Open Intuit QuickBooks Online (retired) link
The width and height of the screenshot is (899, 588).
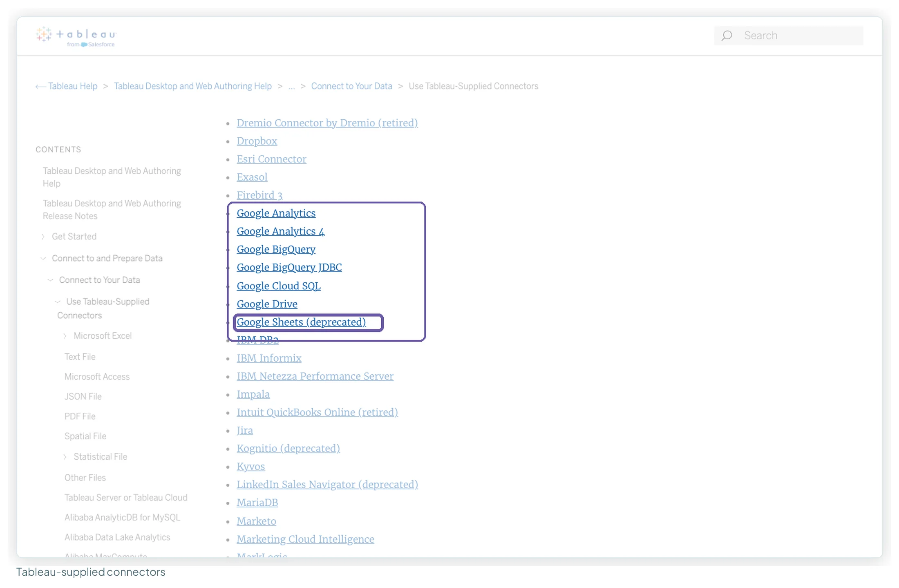click(317, 412)
